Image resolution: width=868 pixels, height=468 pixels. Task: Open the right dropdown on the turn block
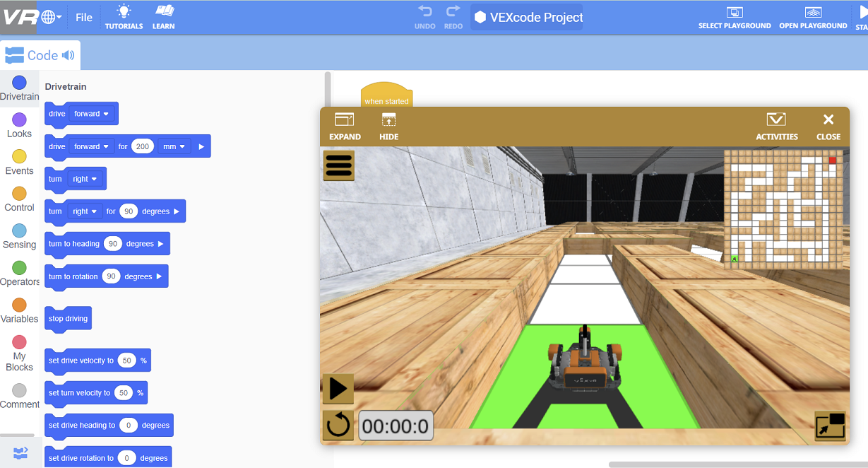83,179
